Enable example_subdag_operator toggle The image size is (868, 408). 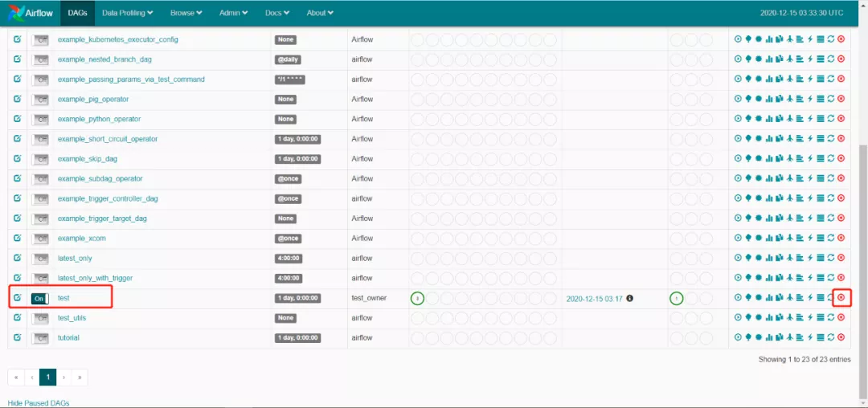coord(40,179)
